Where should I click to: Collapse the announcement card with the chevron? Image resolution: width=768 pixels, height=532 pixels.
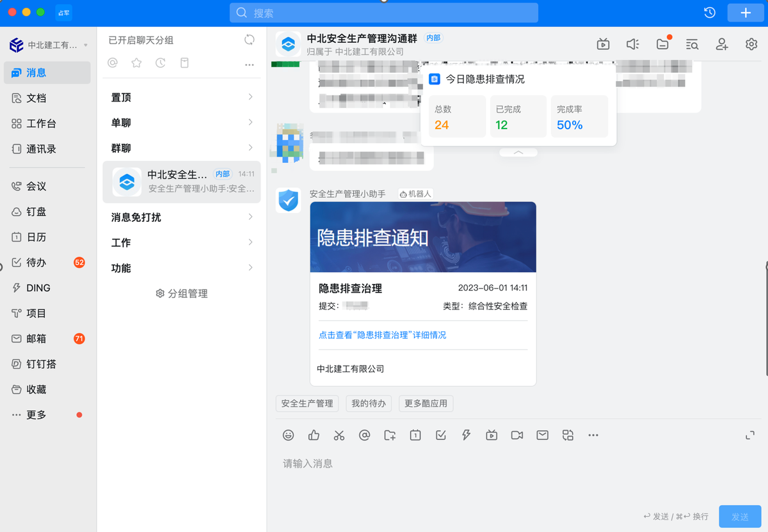(518, 152)
